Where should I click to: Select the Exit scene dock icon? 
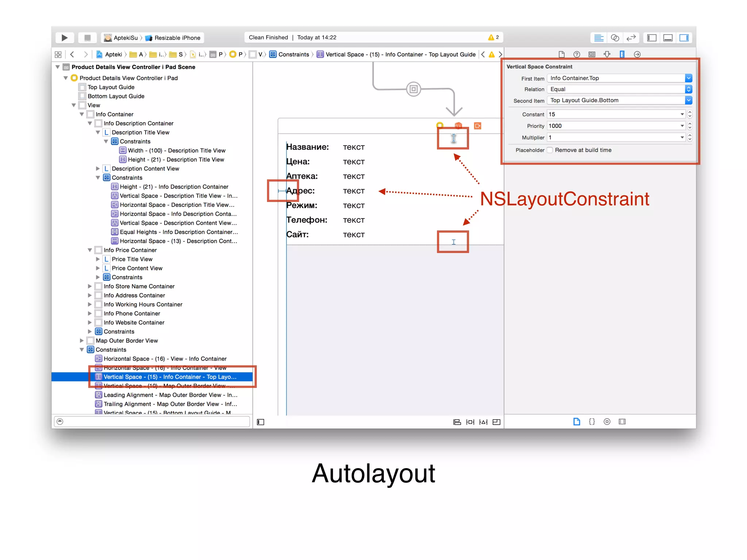tap(477, 126)
